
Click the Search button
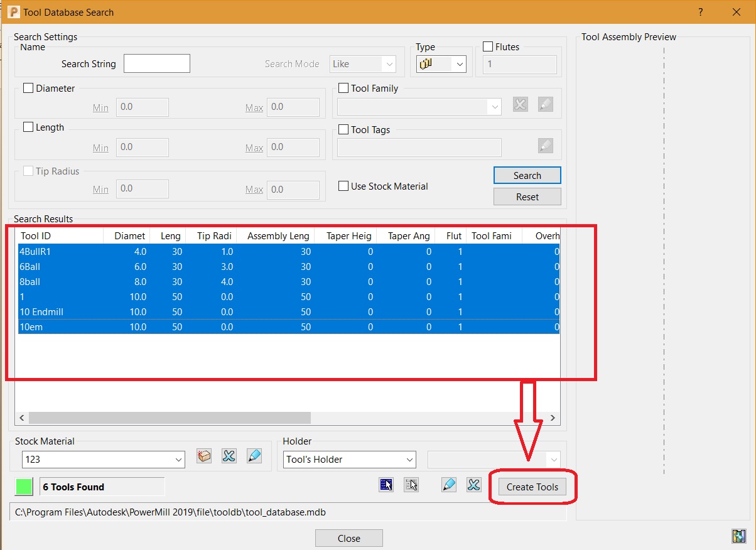click(527, 176)
